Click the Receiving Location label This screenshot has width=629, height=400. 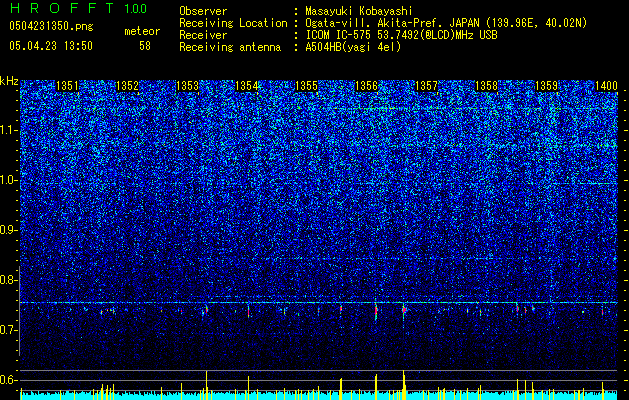[233, 23]
